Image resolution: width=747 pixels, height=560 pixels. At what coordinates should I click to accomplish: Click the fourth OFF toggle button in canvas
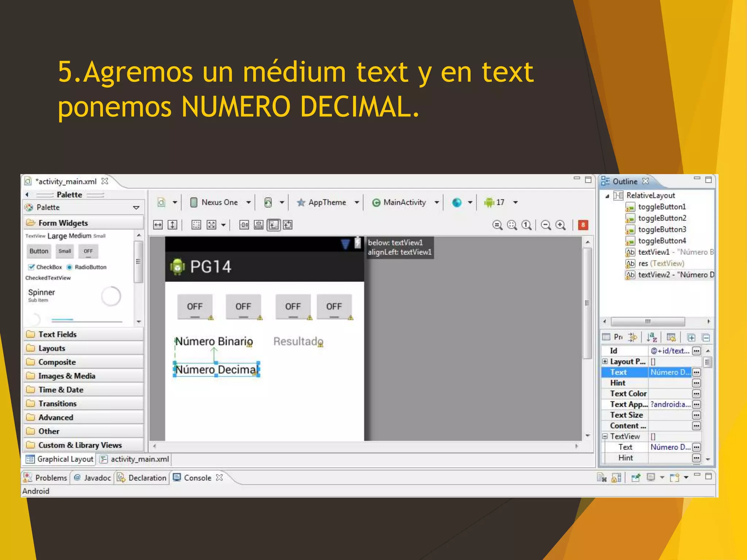pos(334,307)
